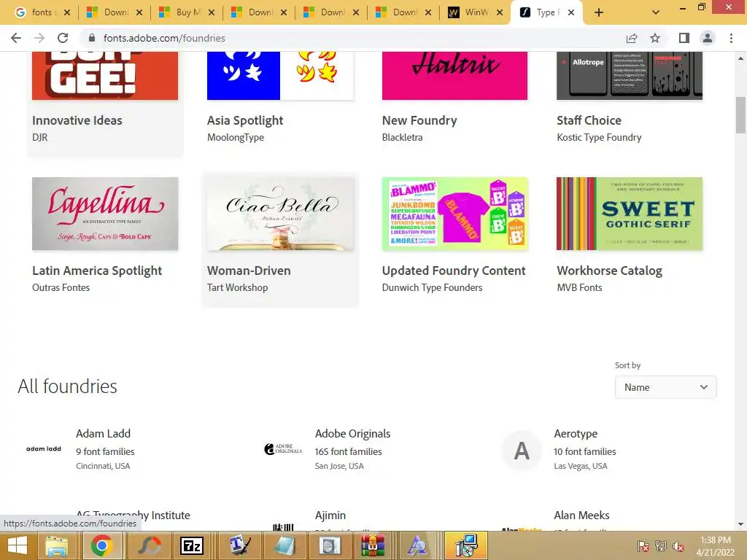This screenshot has width=747, height=560.
Task: Open the tab search dropdown arrow
Action: (656, 13)
